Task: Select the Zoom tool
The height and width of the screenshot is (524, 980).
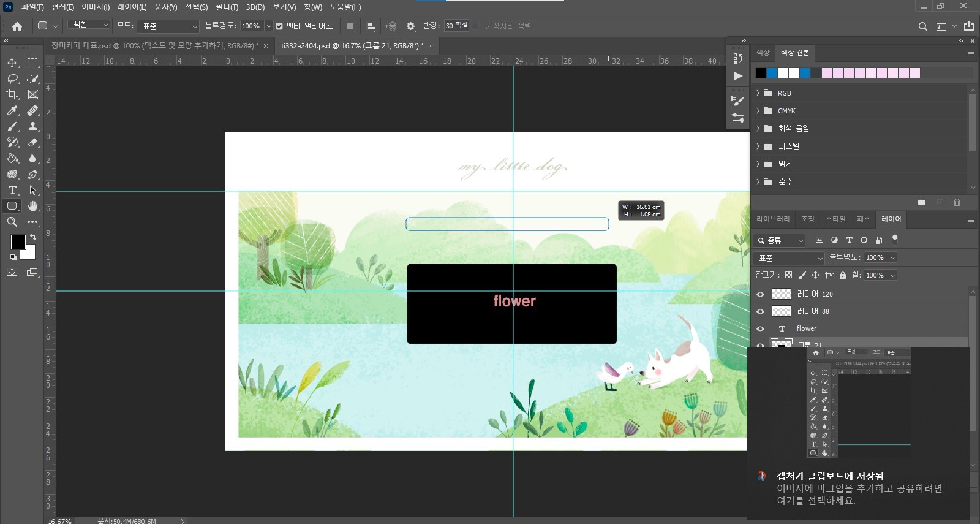Action: (12, 222)
